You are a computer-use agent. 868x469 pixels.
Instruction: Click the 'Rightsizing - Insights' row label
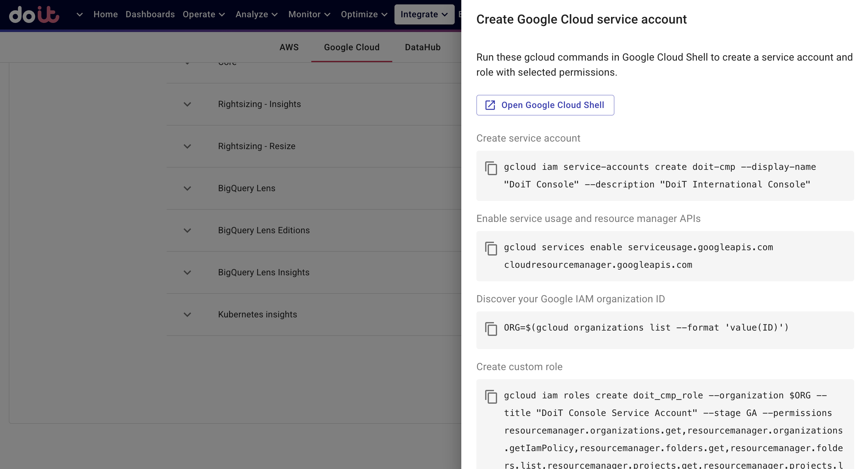click(259, 104)
